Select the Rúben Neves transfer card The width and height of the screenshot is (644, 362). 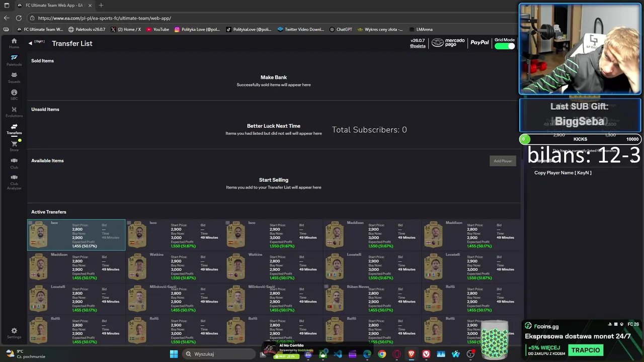(372, 299)
